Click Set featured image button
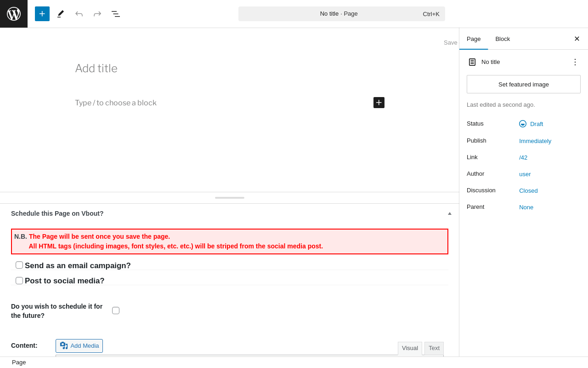 [524, 84]
